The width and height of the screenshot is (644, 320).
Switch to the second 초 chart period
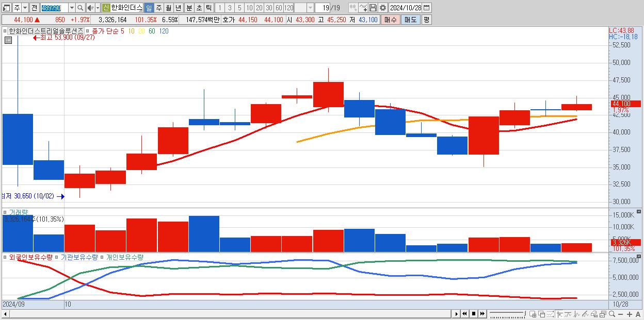(x=199, y=8)
